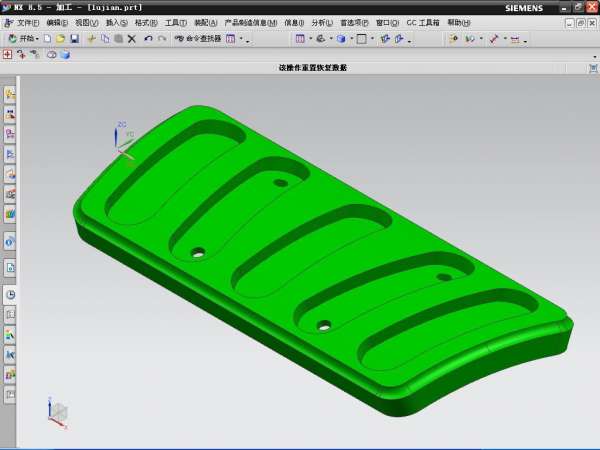The height and width of the screenshot is (450, 600).
Task: Open the GC 工具箱 menu
Action: click(x=422, y=22)
